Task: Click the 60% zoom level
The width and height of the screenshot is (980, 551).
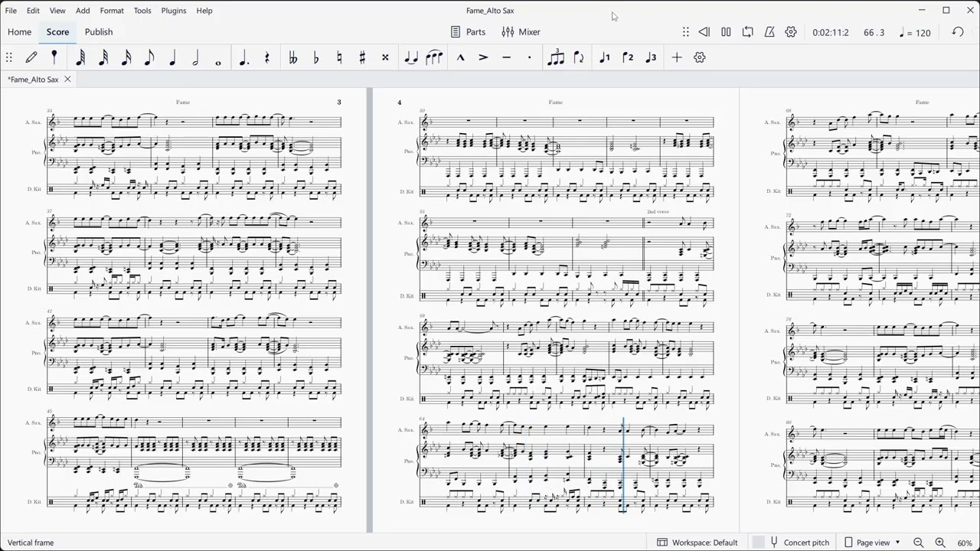Action: click(x=965, y=543)
